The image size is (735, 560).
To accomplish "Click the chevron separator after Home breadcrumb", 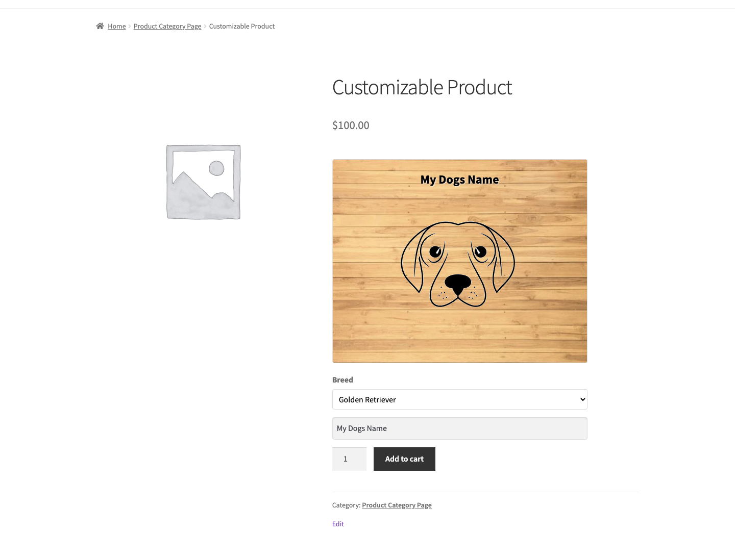I will pyautogui.click(x=130, y=26).
